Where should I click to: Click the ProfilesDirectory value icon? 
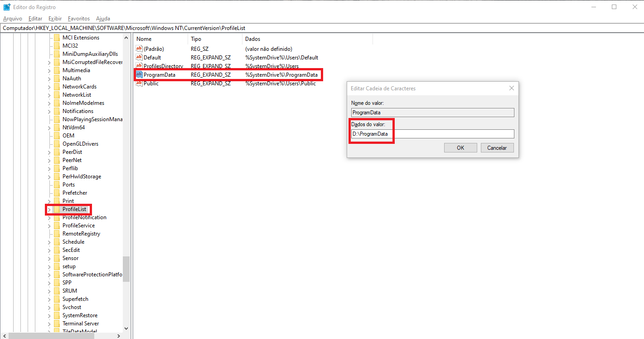[x=139, y=66]
